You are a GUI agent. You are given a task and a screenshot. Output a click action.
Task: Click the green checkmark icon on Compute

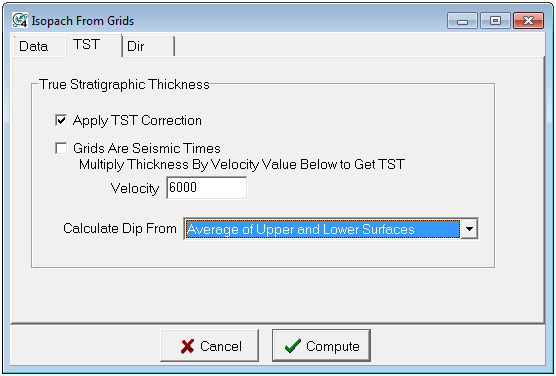pyautogui.click(x=293, y=346)
